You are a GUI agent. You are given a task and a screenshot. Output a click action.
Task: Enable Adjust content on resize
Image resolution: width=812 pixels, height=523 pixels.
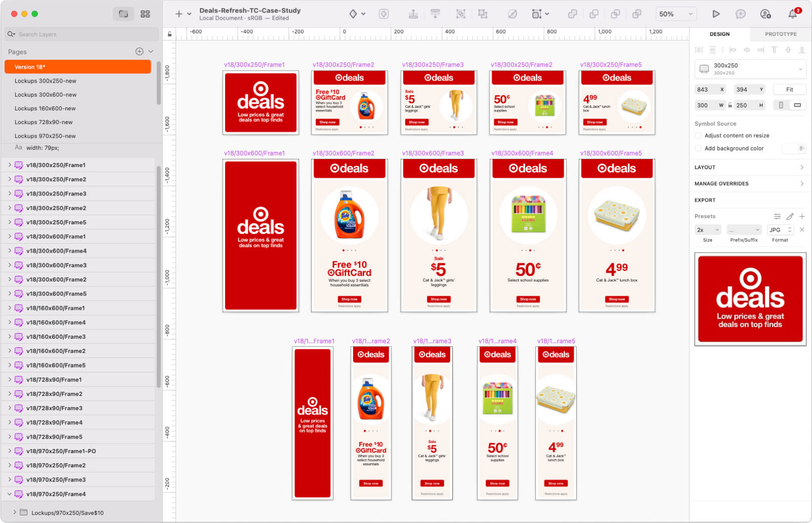[698, 135]
